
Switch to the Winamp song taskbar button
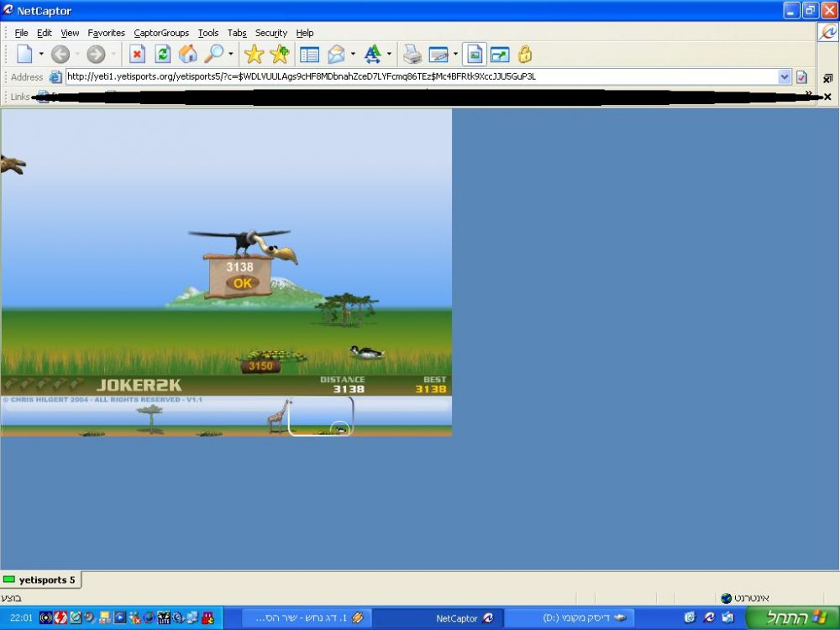[x=306, y=618]
